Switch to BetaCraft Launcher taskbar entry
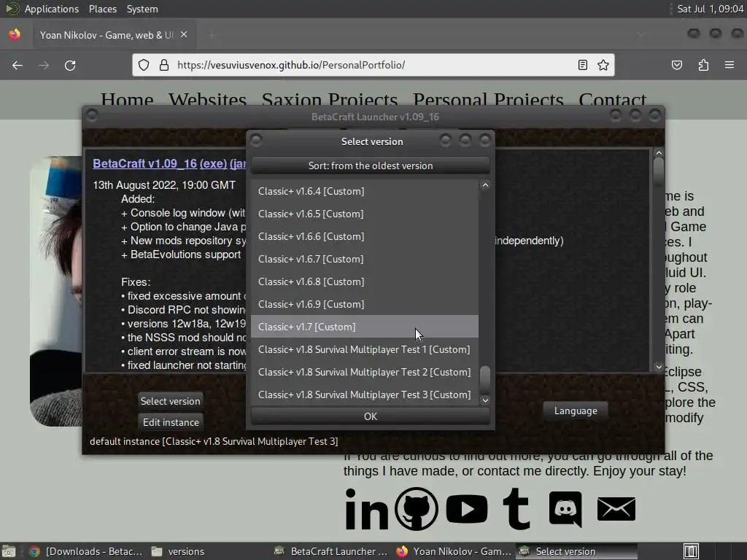Viewport: 747px width, 560px height. pos(331,551)
